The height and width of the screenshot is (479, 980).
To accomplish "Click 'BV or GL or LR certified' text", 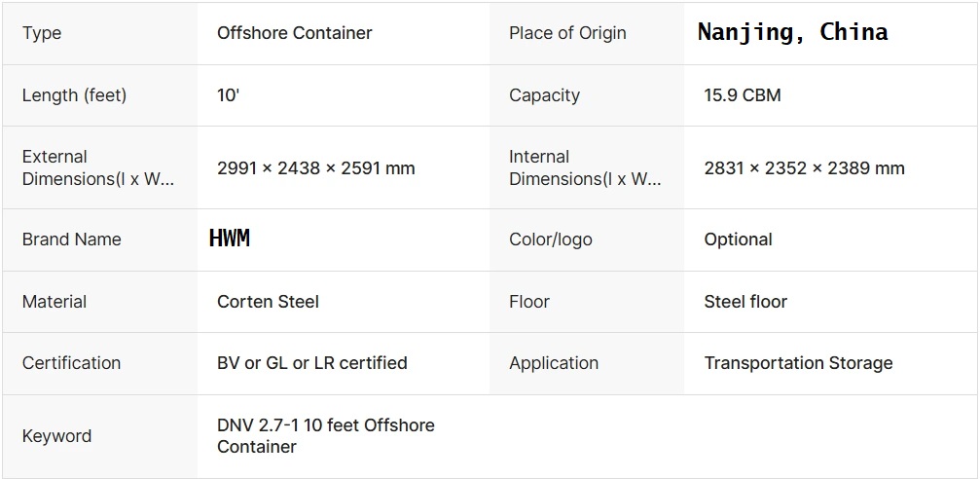I will point(311,363).
